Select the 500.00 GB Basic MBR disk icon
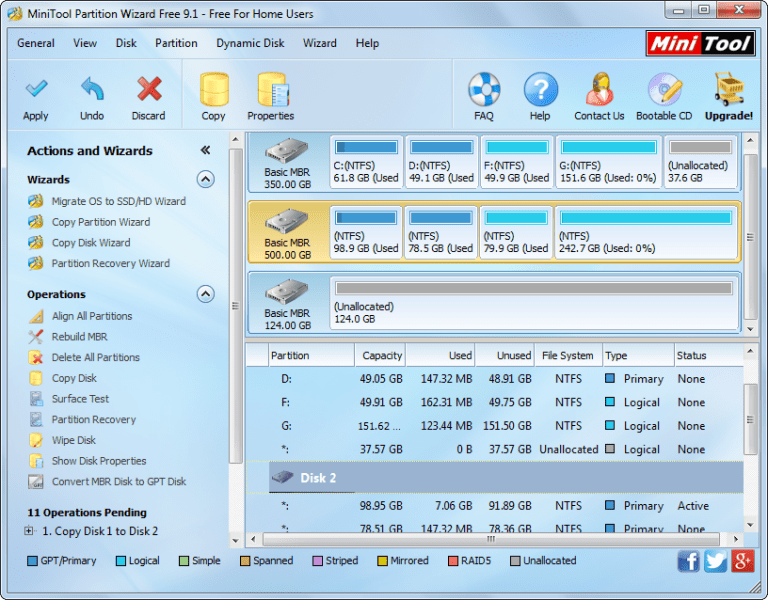The height and width of the screenshot is (600, 768). [x=287, y=221]
